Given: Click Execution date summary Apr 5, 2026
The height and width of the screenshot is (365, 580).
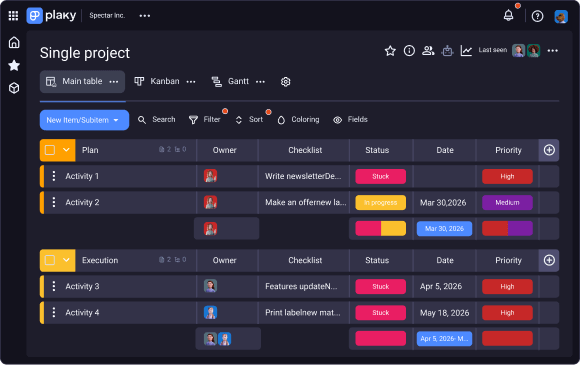Looking at the screenshot, I should [x=444, y=338].
